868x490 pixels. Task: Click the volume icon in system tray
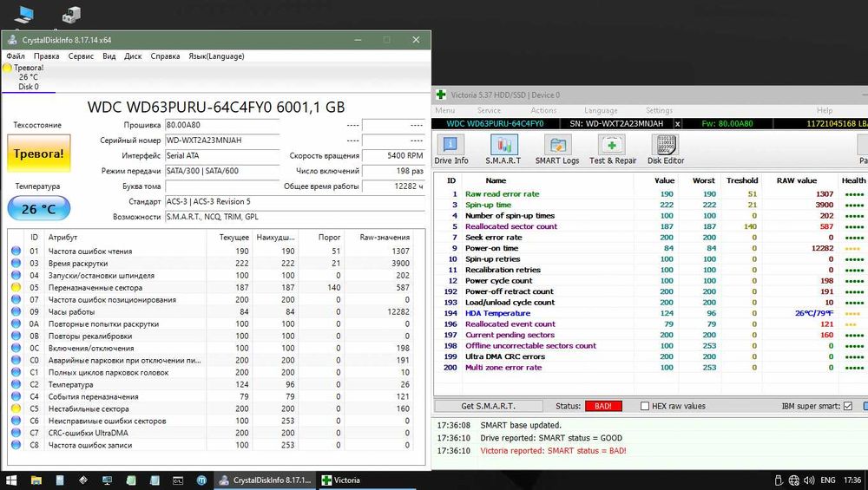tap(809, 480)
